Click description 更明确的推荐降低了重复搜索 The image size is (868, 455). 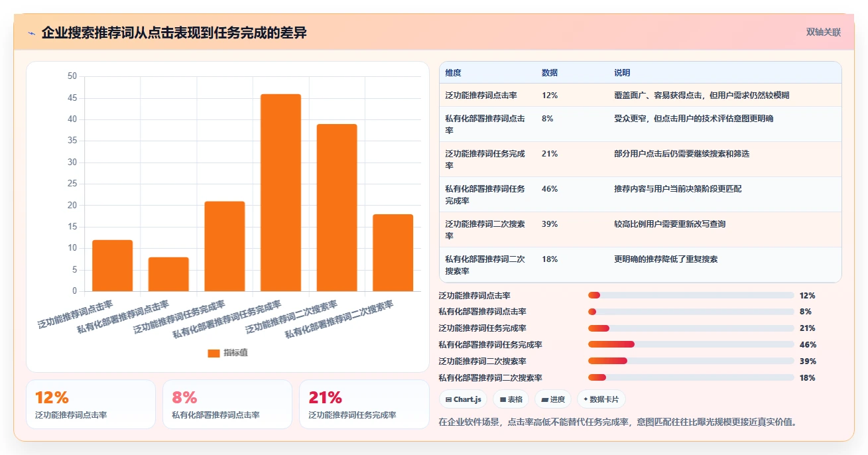pyautogui.click(x=666, y=259)
